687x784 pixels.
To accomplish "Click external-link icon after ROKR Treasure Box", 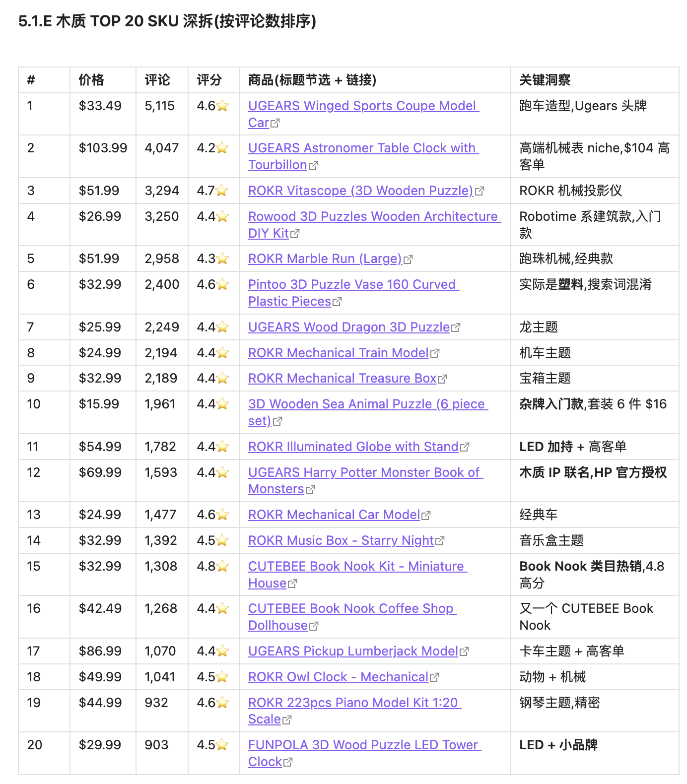I will pos(443,379).
